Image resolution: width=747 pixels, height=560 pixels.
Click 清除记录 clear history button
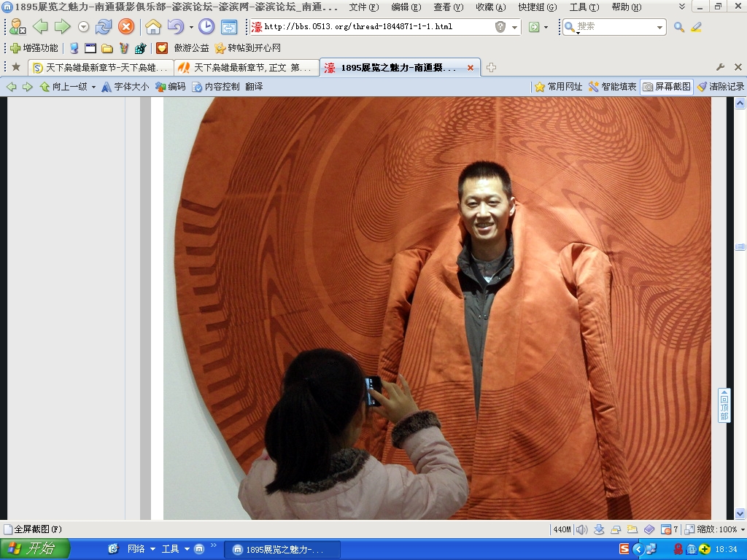721,87
